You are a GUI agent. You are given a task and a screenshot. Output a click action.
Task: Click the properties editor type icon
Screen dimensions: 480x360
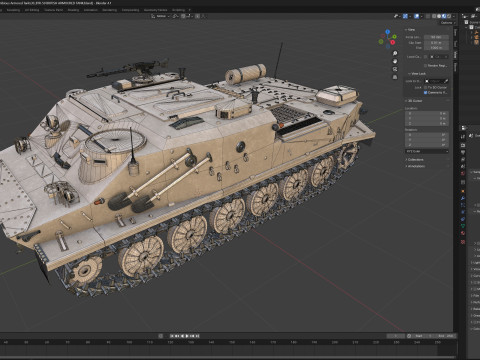(x=463, y=128)
